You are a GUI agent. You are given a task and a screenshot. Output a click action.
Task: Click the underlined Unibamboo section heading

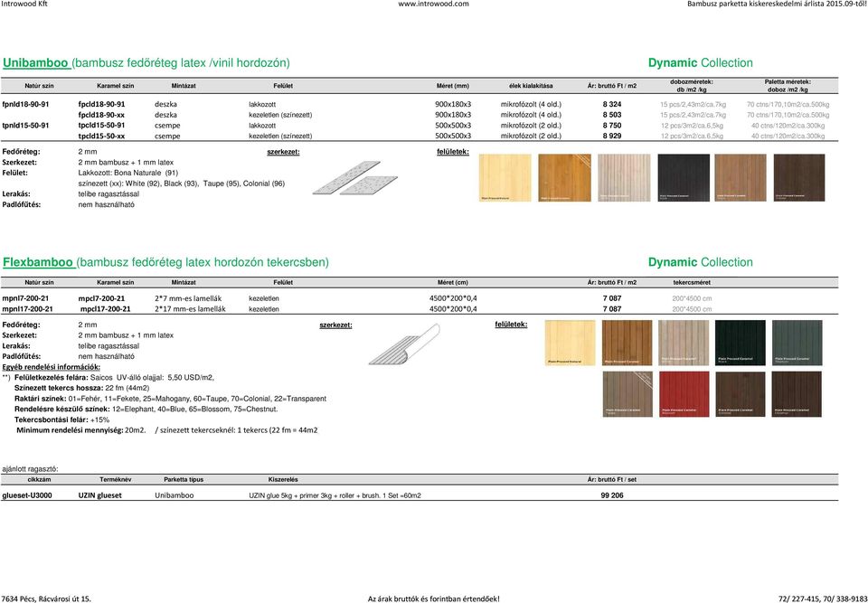(35, 63)
